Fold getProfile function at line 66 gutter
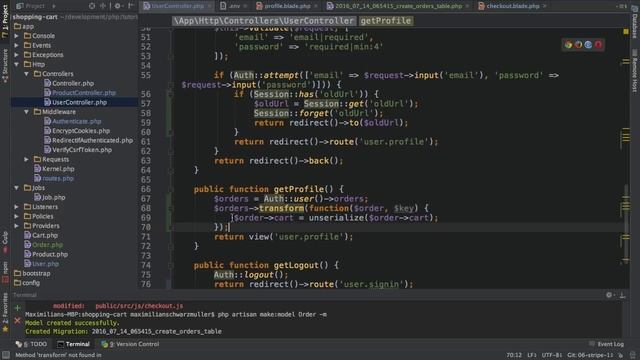Viewport: 640px width, 360px height. (x=171, y=189)
